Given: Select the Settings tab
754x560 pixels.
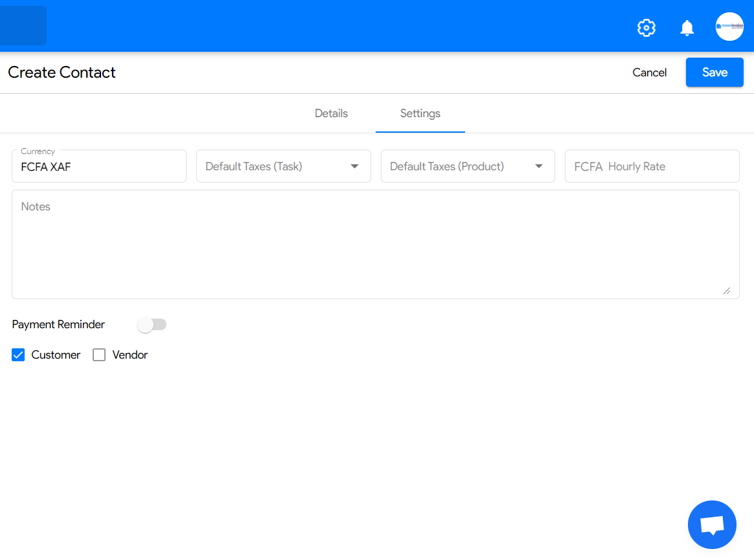Looking at the screenshot, I should coord(420,113).
